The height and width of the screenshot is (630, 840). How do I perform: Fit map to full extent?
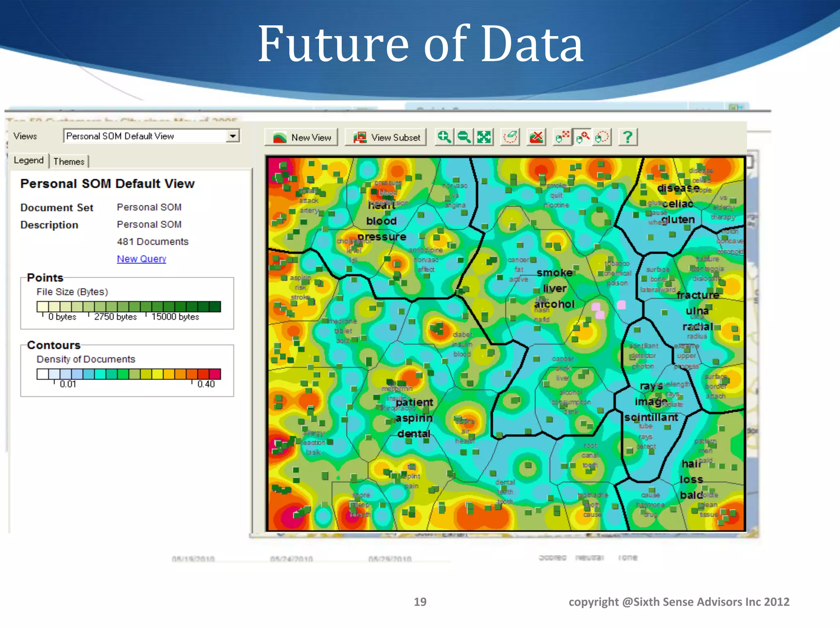[484, 137]
